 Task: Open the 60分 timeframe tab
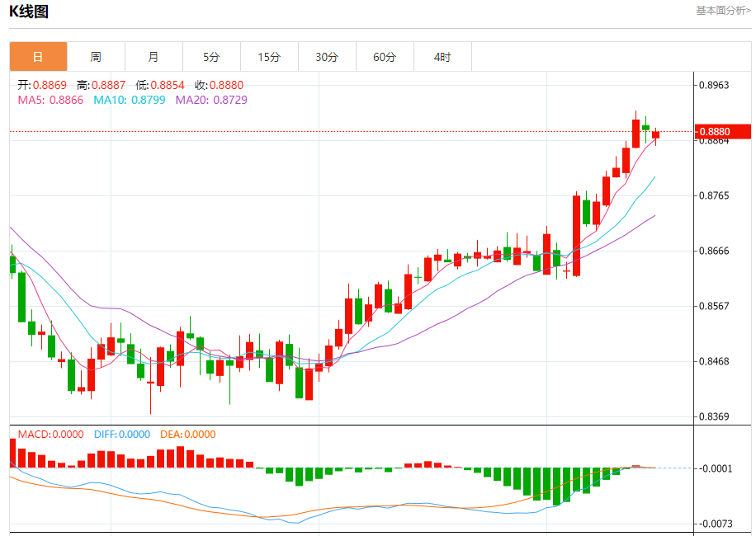coord(385,57)
